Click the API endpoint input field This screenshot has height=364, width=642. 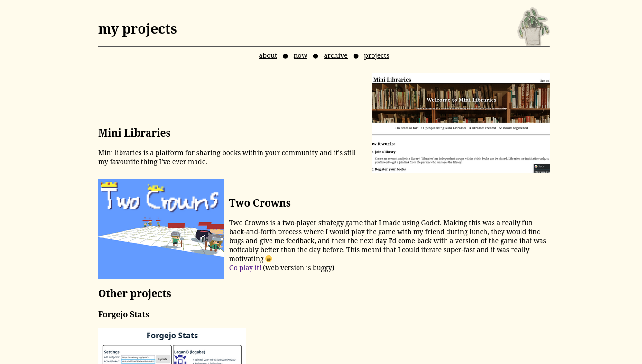click(x=139, y=357)
